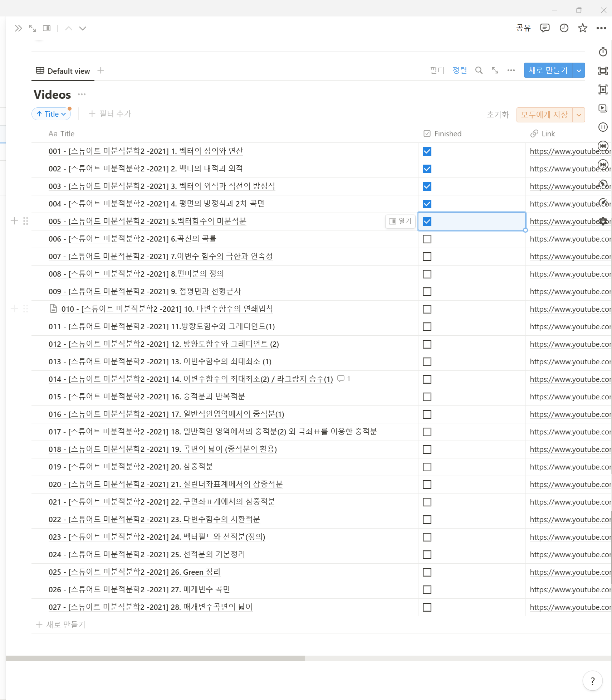Click the horizontal scrollbar below table

[155, 658]
